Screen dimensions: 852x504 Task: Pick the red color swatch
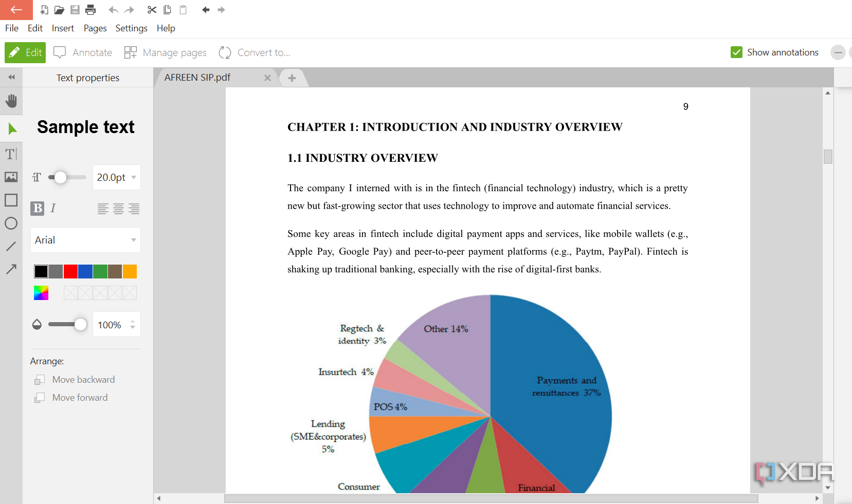(x=70, y=271)
